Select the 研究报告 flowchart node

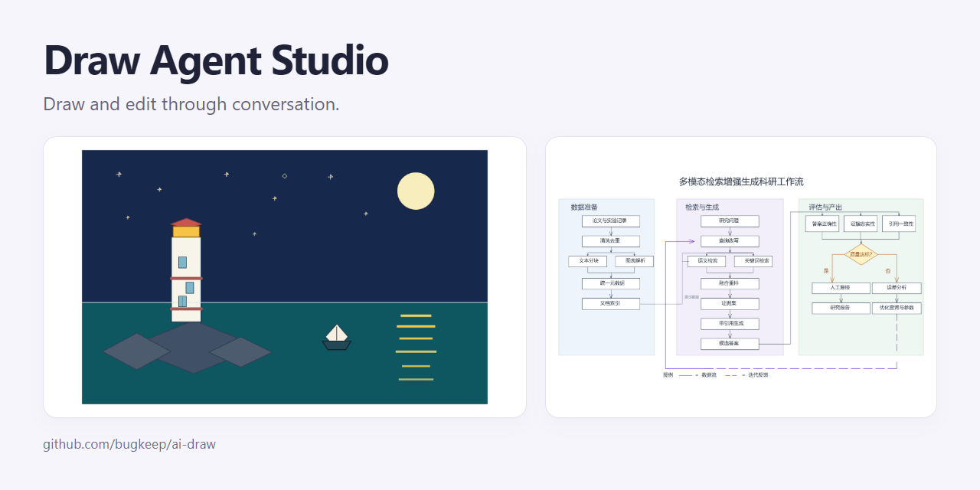click(841, 308)
